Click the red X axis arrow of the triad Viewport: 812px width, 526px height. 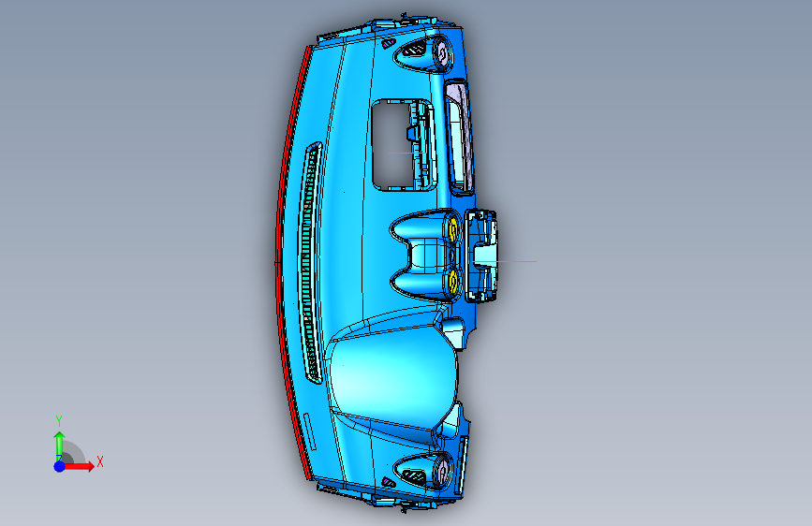coord(79,466)
